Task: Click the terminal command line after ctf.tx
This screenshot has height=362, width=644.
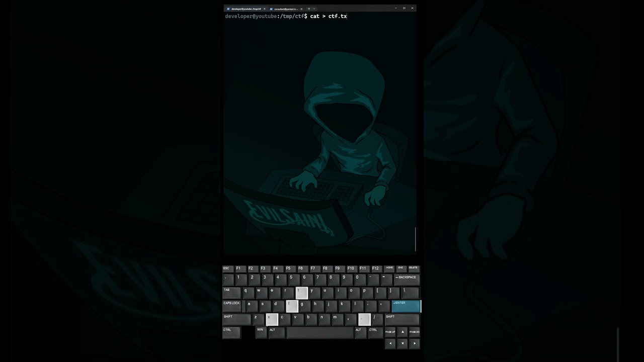Action: point(348,17)
